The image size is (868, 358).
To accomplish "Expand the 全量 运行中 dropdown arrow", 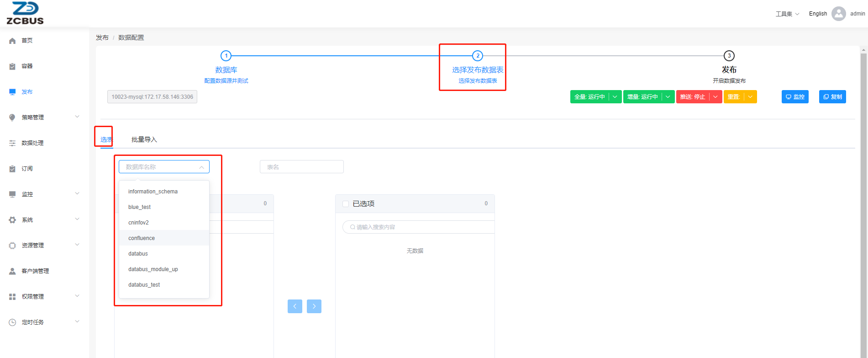I will tap(615, 97).
